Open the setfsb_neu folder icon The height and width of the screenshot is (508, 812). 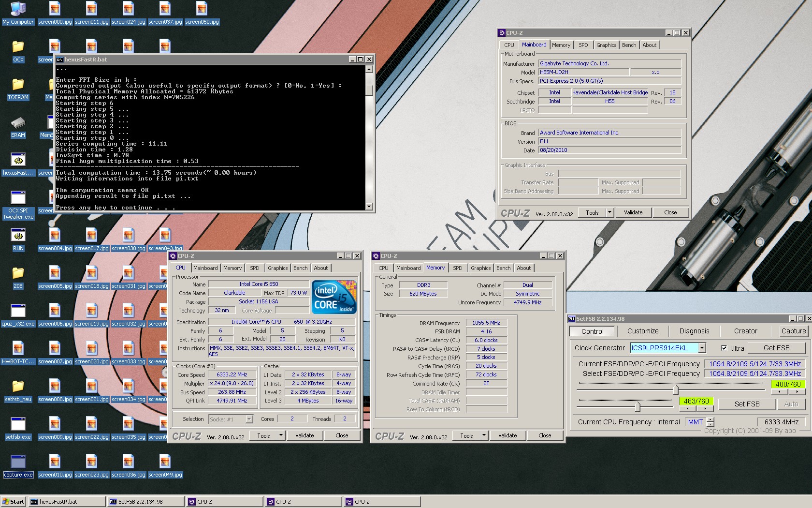pos(18,391)
